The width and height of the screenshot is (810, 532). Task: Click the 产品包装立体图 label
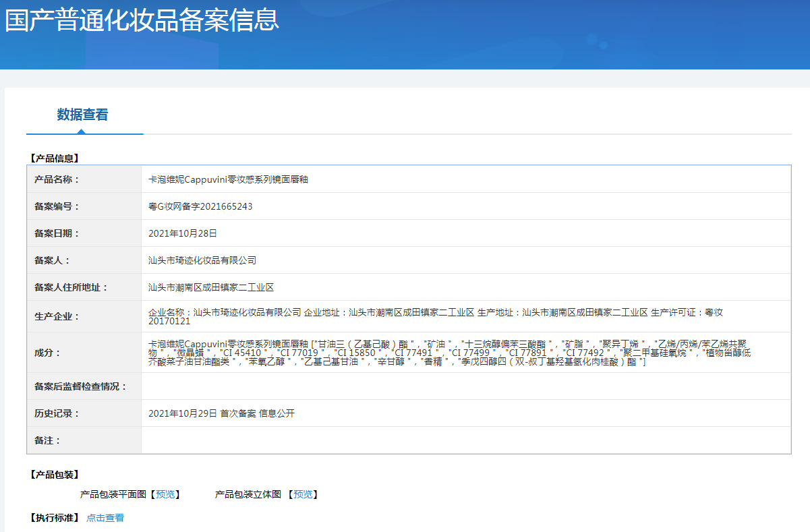248,494
